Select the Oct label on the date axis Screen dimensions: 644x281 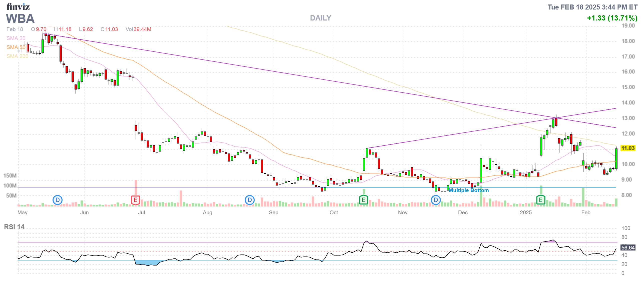(x=334, y=212)
